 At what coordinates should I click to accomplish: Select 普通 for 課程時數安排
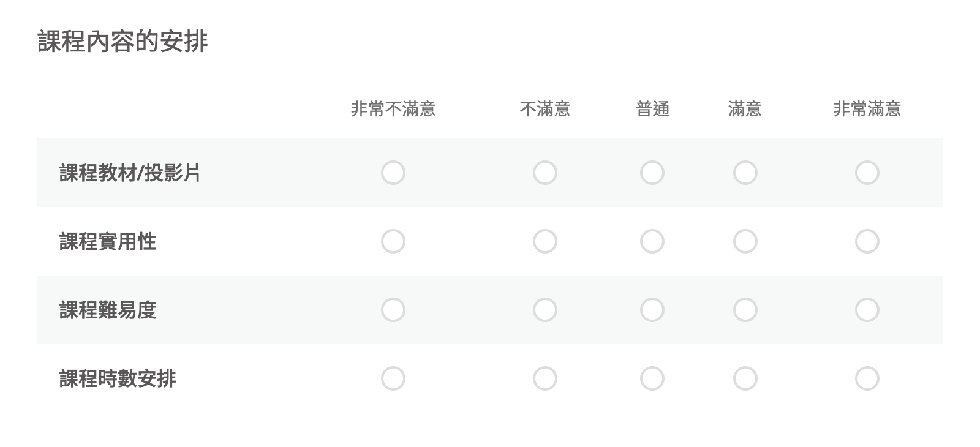(x=652, y=378)
